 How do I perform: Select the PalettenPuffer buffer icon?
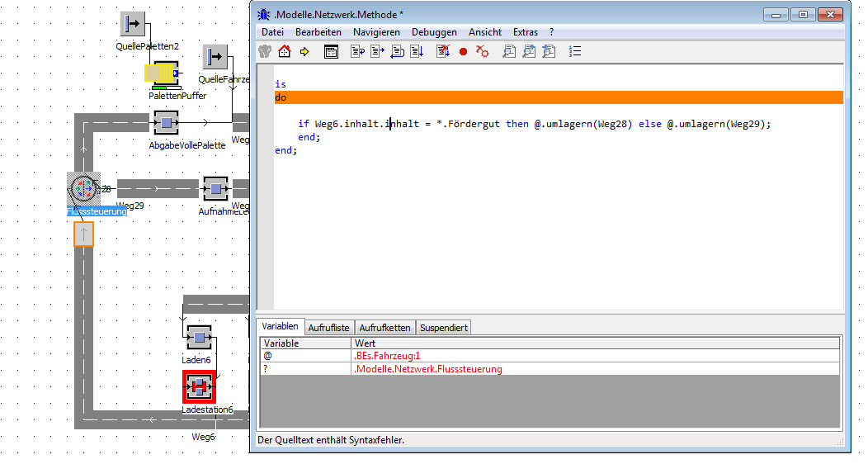(163, 74)
